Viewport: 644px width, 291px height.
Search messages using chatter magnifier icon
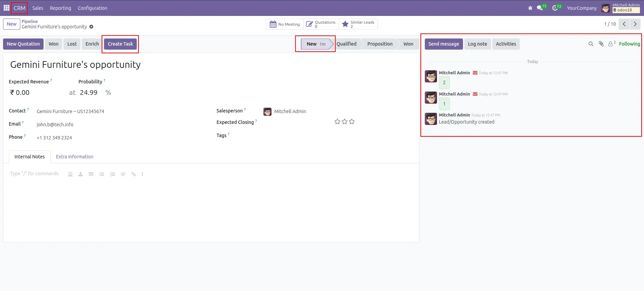coord(591,44)
